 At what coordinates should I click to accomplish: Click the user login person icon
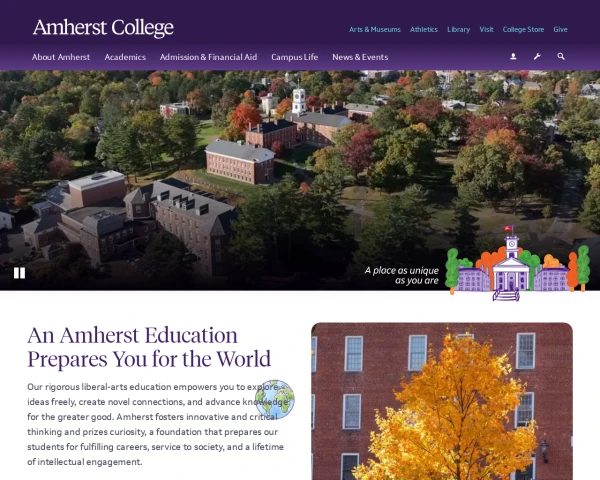(513, 57)
